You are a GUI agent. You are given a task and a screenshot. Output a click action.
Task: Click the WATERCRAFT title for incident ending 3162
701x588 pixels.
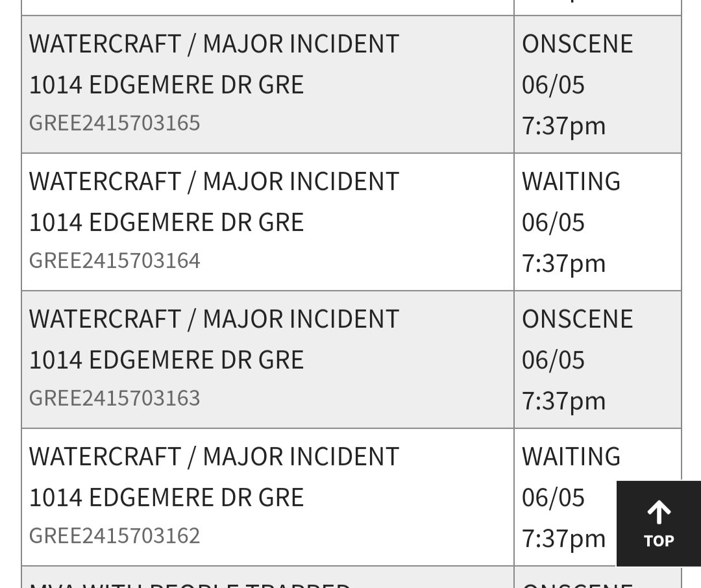214,457
